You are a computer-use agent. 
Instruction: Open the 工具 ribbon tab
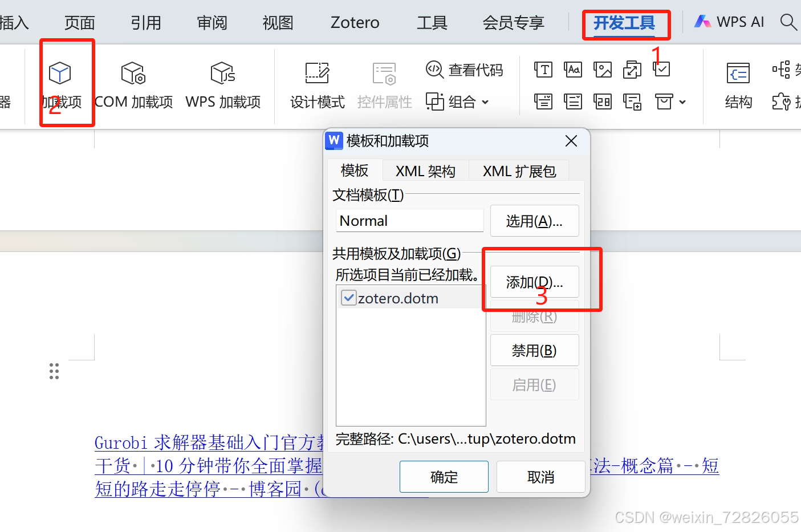pyautogui.click(x=432, y=23)
